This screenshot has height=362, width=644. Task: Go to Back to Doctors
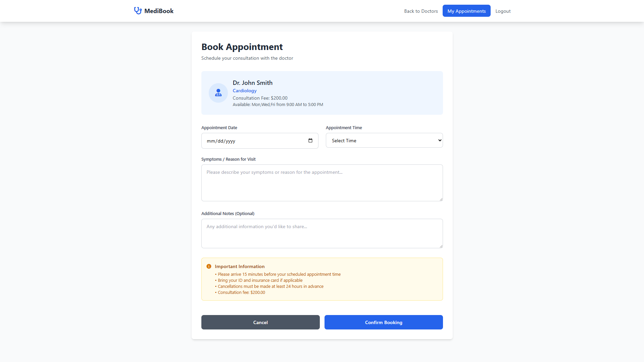pos(421,11)
